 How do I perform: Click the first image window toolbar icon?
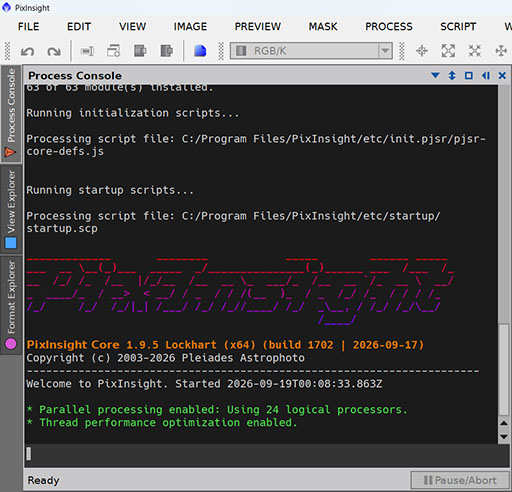87,51
